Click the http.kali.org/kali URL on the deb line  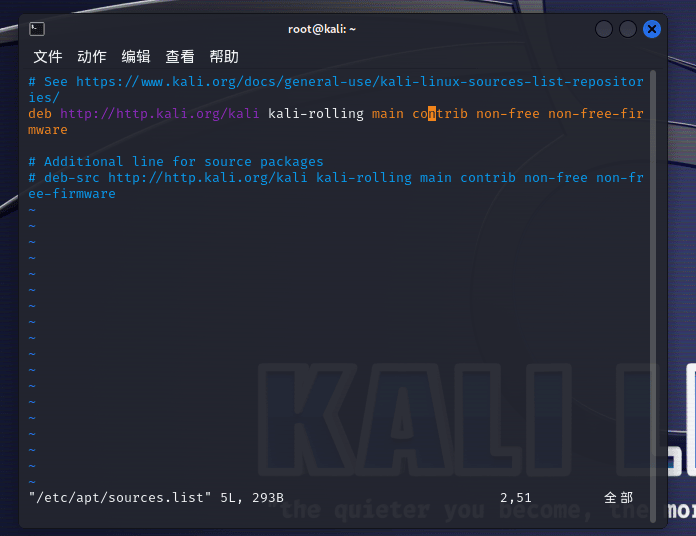tap(160, 114)
